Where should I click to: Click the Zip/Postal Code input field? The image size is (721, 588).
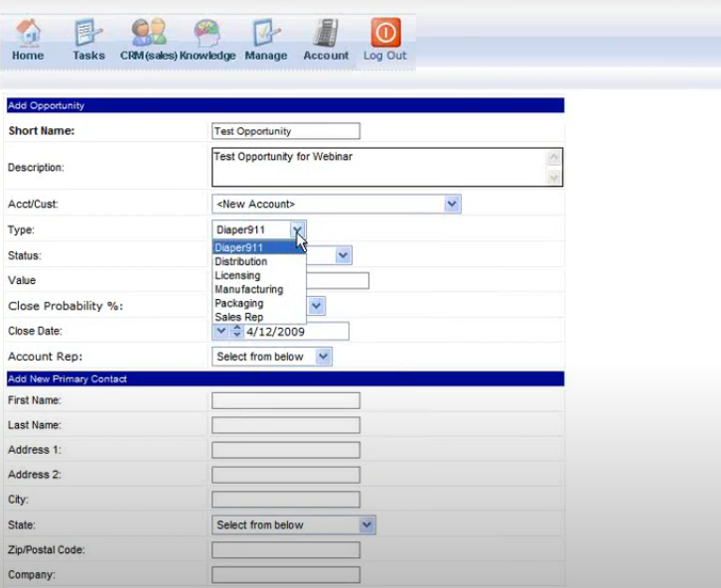[286, 550]
